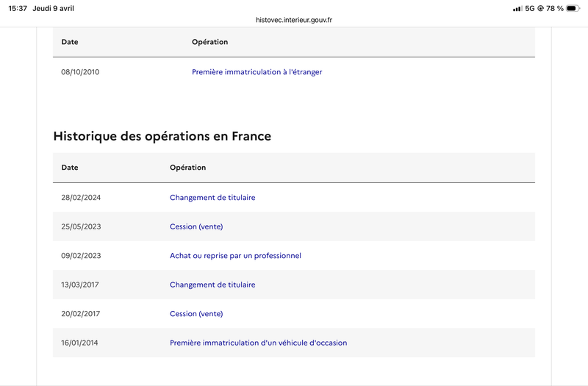The height and width of the screenshot is (386, 588).
Task: Open the 25/05/2023 Cession (vente) link
Action: tap(196, 226)
